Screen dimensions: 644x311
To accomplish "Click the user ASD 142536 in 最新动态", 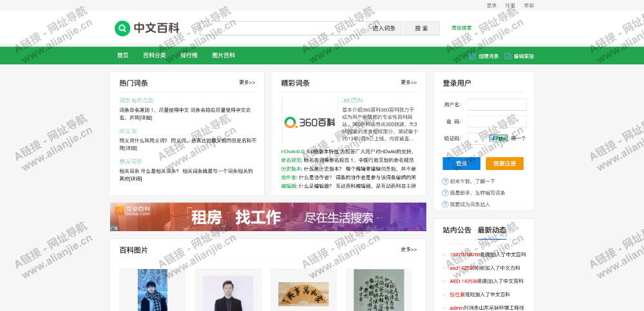I will tap(464, 281).
